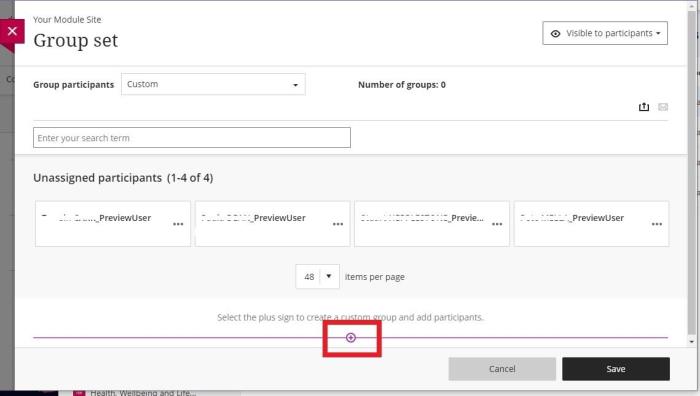Click the Cancel button

point(502,369)
